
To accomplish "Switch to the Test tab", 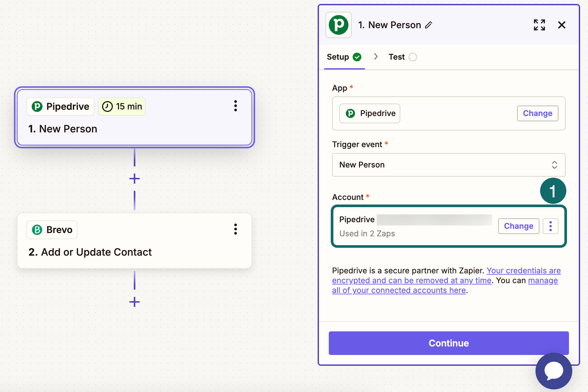I will (403, 57).
